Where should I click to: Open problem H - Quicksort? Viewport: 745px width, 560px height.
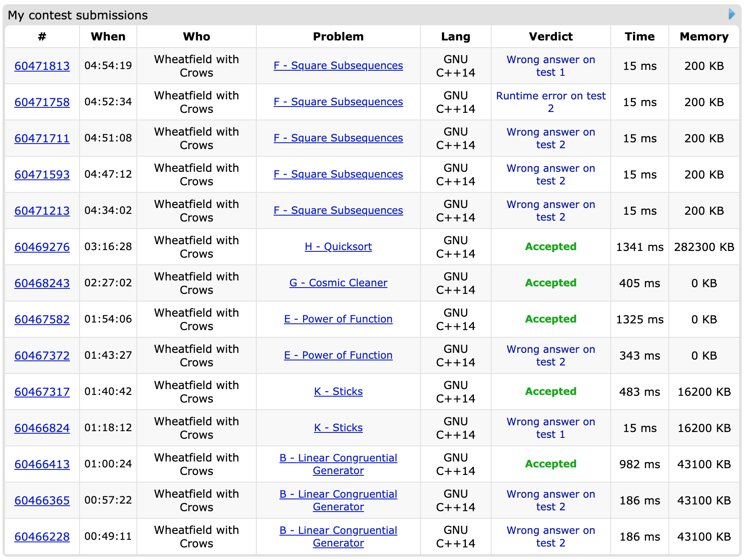pos(338,247)
